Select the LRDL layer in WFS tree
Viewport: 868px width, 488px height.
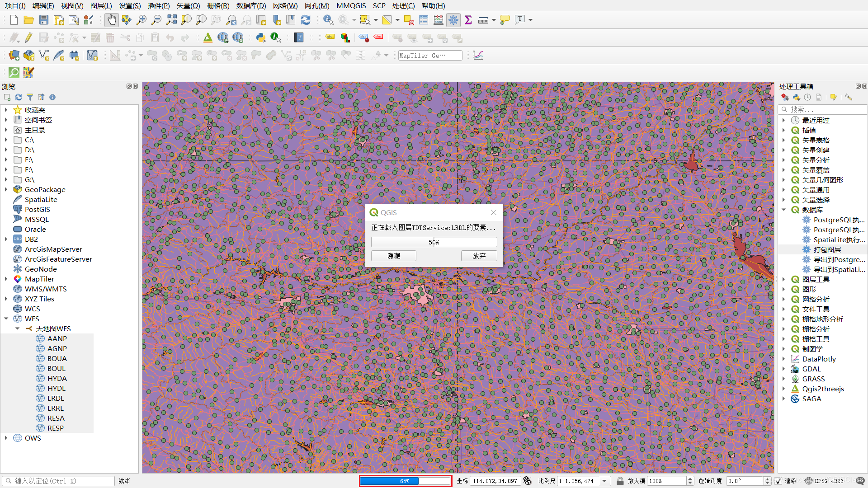pyautogui.click(x=56, y=398)
